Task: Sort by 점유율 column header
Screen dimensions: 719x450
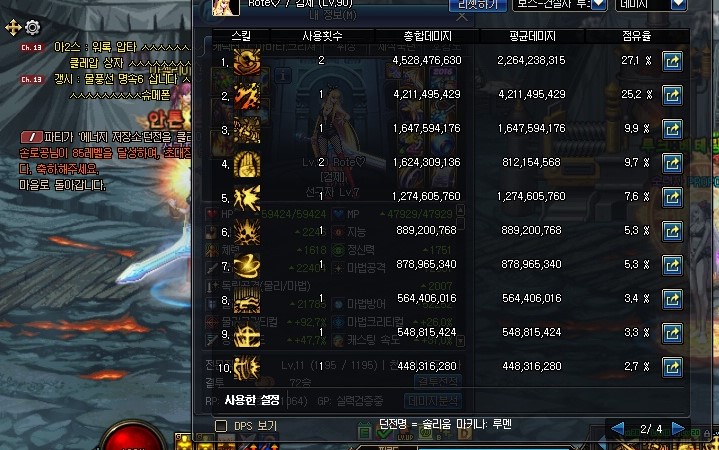Action: pos(636,36)
